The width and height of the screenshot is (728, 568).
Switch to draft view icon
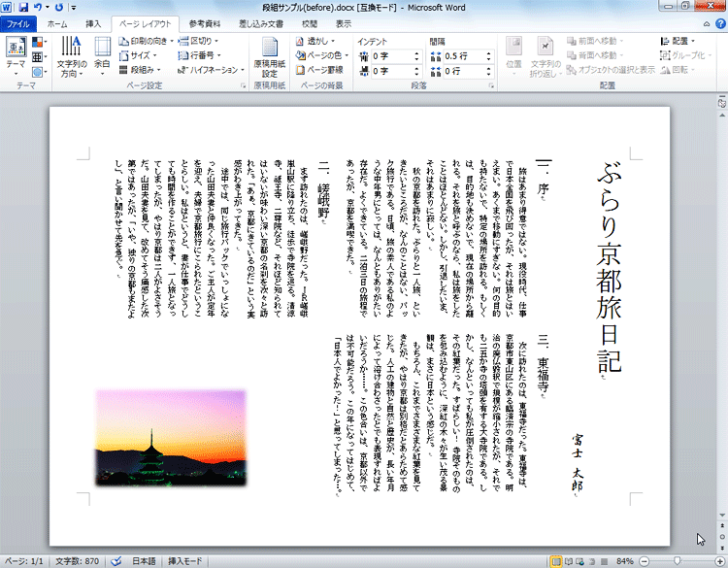tap(604, 561)
